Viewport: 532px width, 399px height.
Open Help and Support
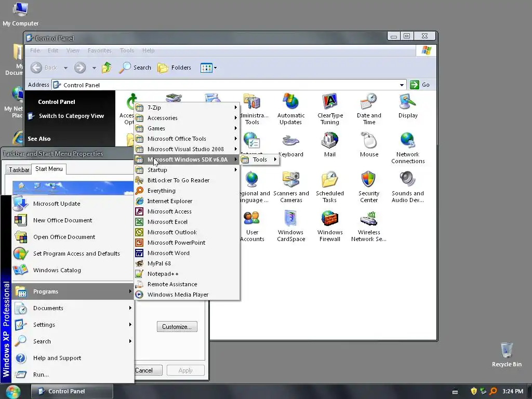(x=73, y=358)
